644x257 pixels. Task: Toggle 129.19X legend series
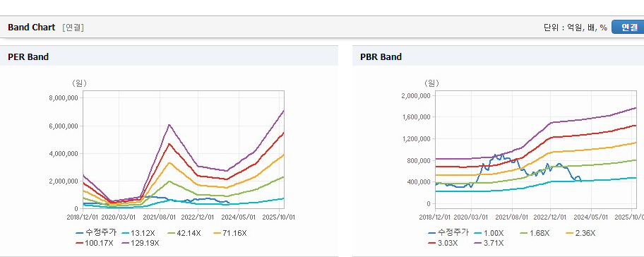(x=141, y=243)
